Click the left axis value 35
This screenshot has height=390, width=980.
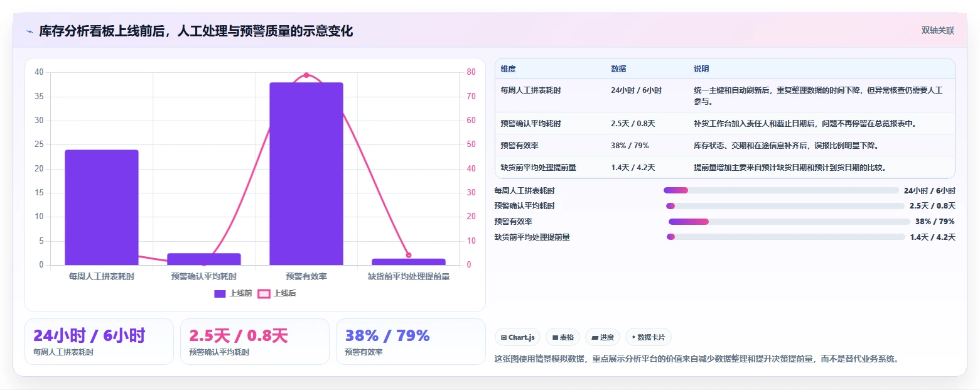tap(39, 97)
